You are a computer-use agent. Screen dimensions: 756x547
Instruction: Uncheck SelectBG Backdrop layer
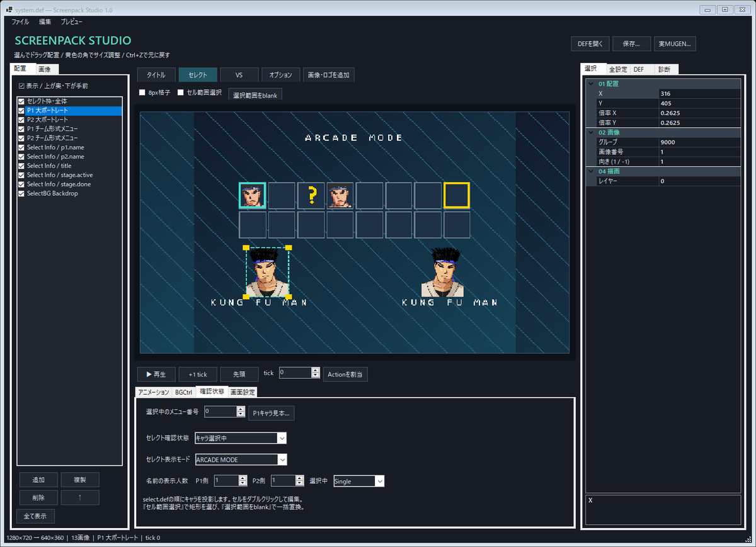(21, 193)
